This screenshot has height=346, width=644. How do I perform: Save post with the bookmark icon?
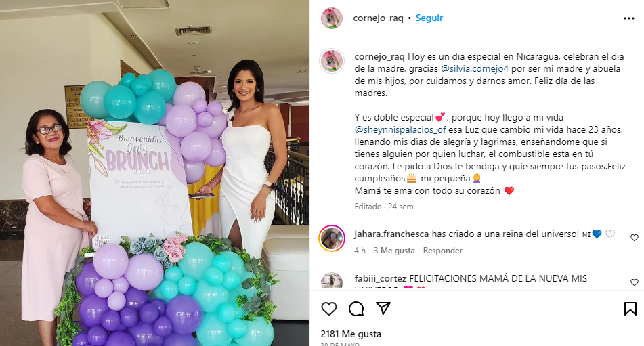[x=630, y=309]
